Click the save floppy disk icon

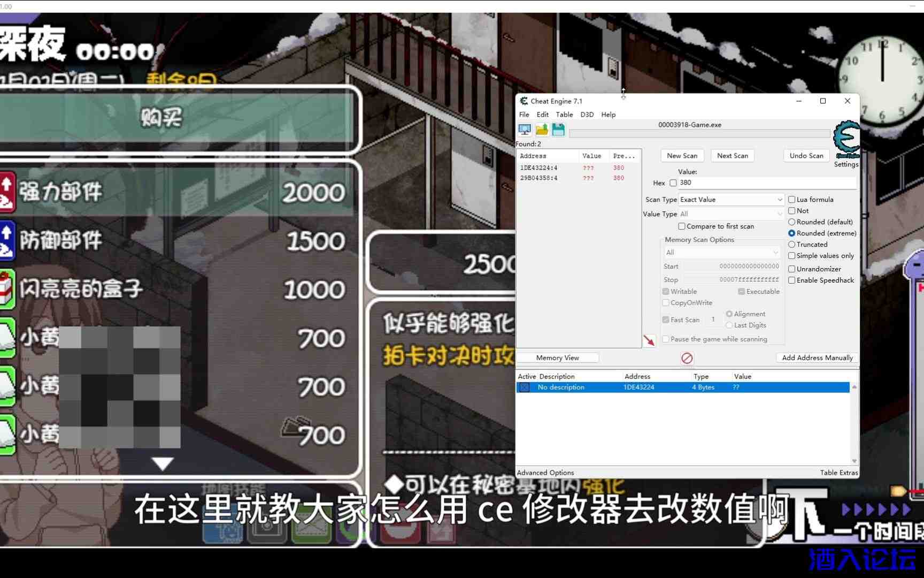click(x=558, y=130)
